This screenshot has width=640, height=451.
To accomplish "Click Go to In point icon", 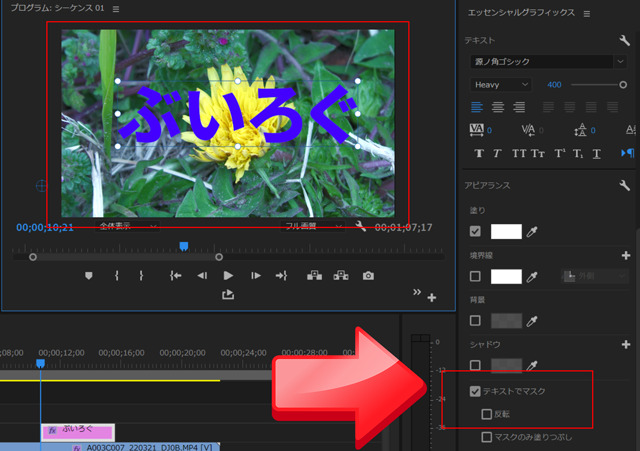I will pos(176,276).
